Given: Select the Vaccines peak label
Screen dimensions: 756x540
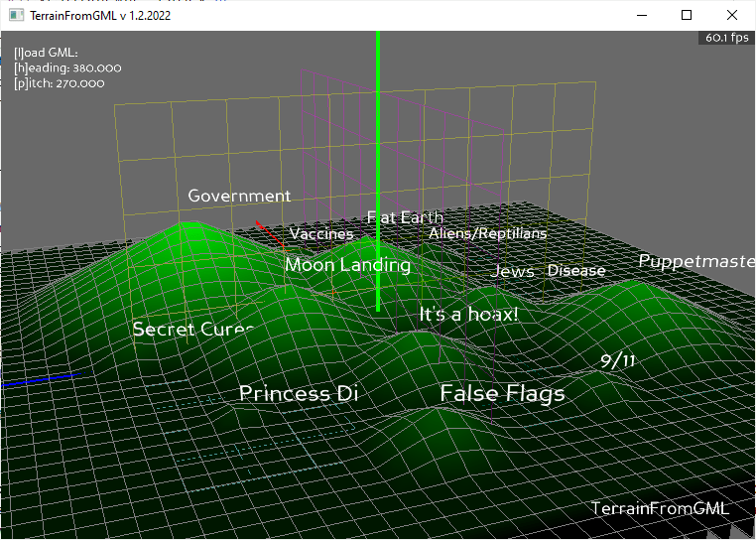Looking at the screenshot, I should (x=321, y=234).
